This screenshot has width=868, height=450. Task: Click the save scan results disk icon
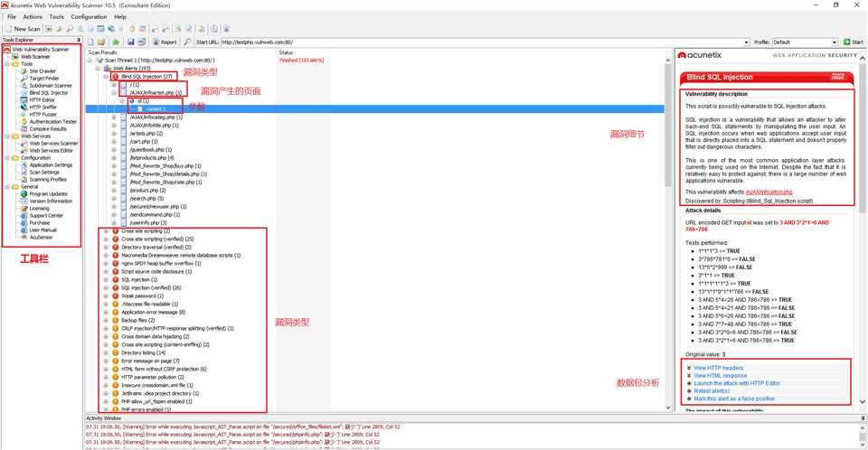[130, 42]
